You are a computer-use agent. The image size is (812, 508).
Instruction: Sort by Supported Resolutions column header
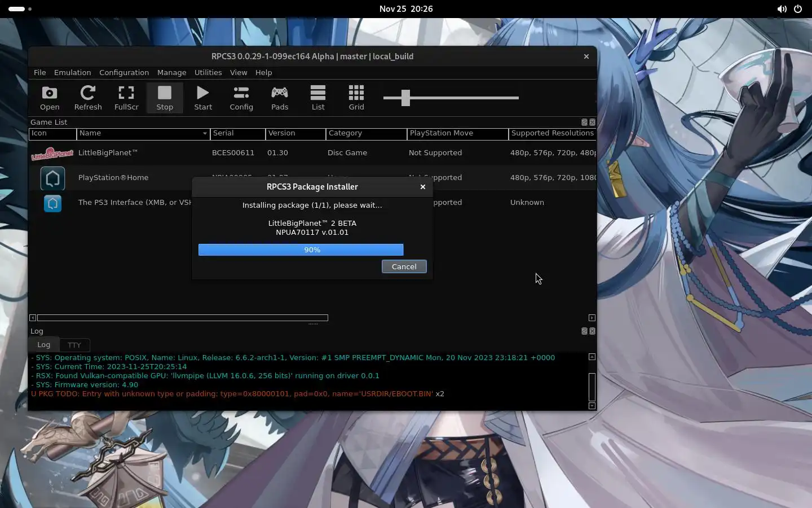click(553, 134)
